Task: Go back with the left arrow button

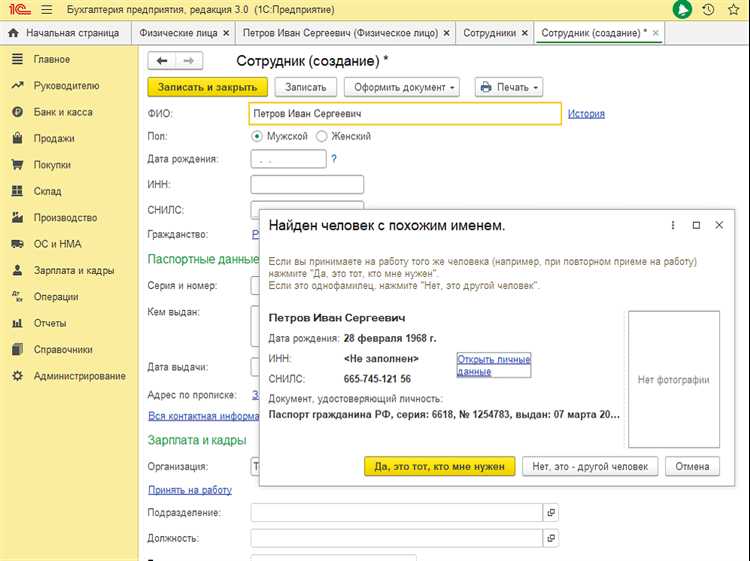Action: click(162, 61)
